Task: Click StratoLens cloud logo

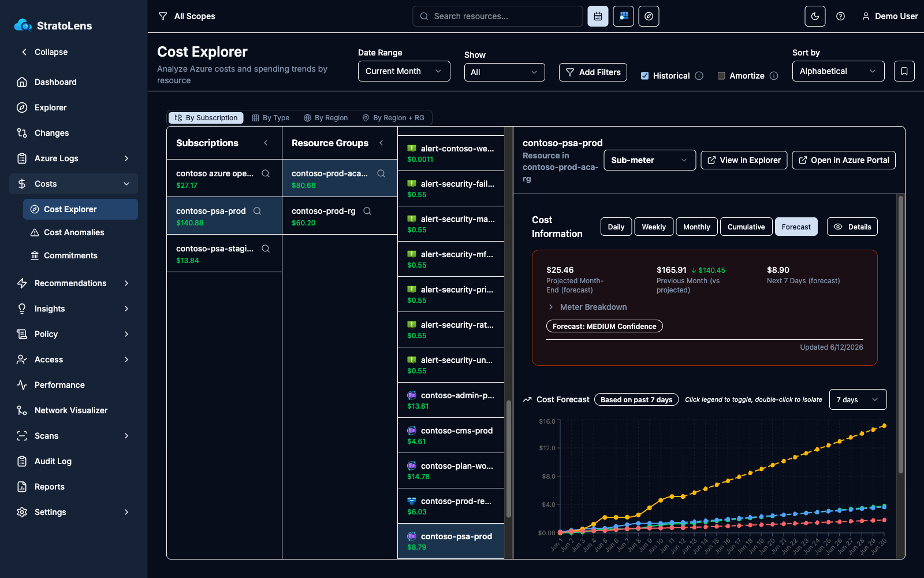Action: pyautogui.click(x=23, y=25)
